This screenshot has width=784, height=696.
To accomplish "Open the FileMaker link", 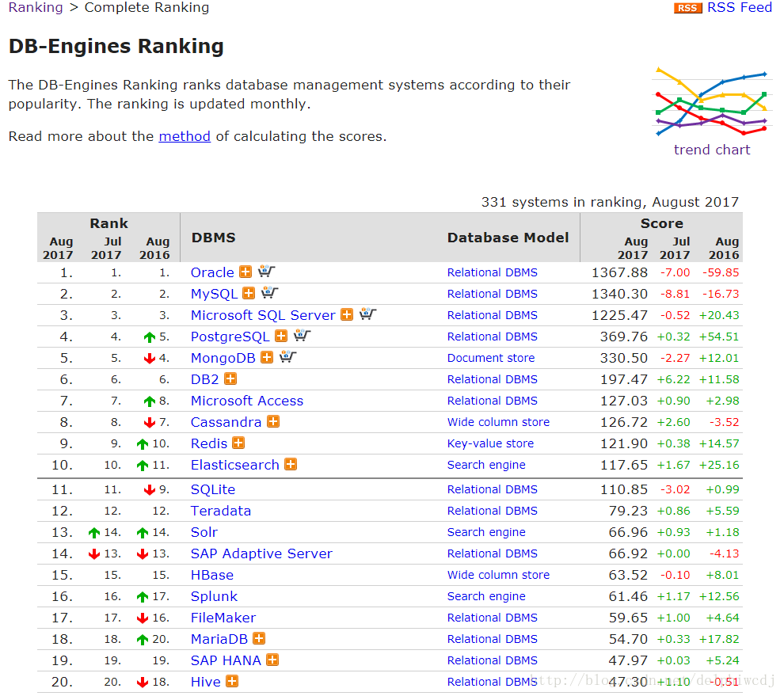I will tap(223, 618).
